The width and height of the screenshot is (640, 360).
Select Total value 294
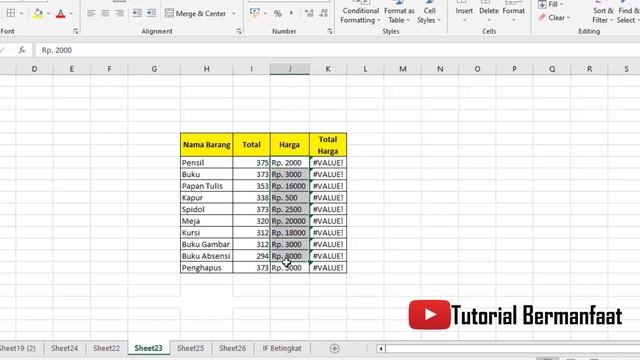[251, 256]
